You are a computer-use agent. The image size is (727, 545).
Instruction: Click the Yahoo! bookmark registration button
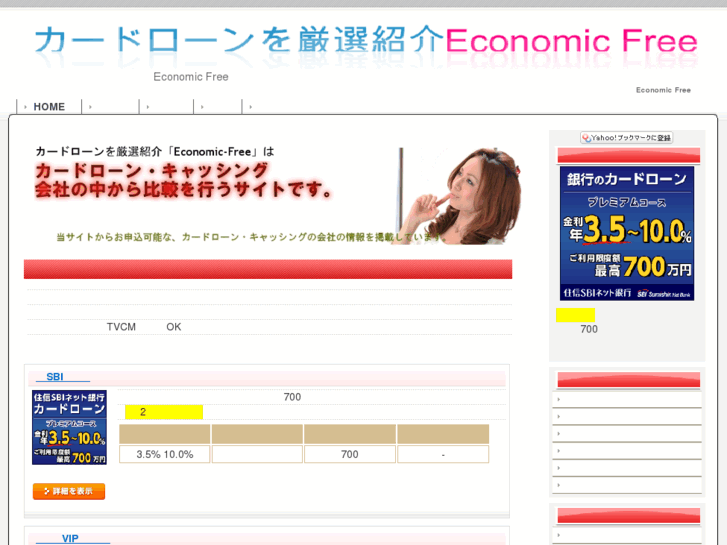coord(626,138)
